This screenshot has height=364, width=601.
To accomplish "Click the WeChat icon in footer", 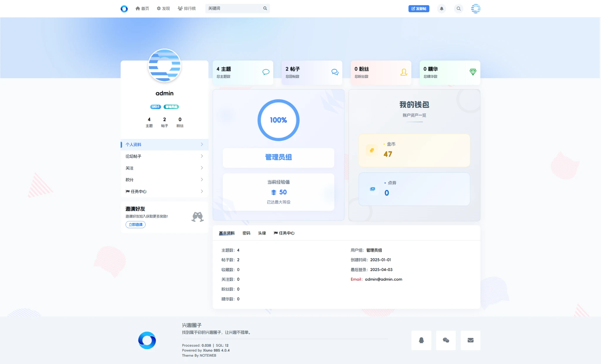I will coord(446,340).
